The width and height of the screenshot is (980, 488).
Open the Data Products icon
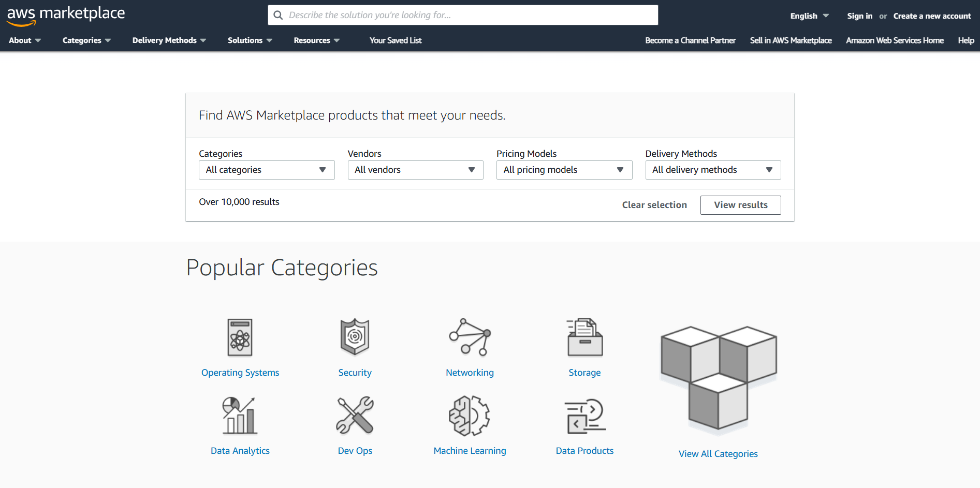(585, 416)
